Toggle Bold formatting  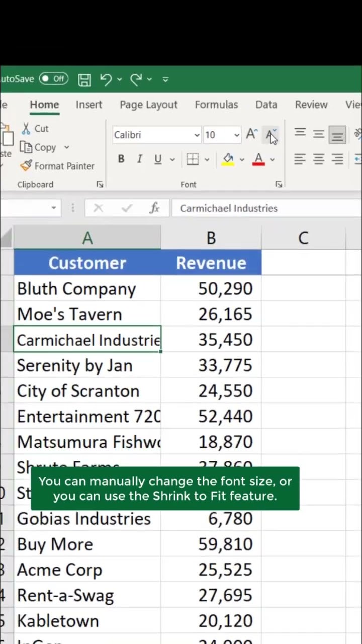click(x=121, y=159)
